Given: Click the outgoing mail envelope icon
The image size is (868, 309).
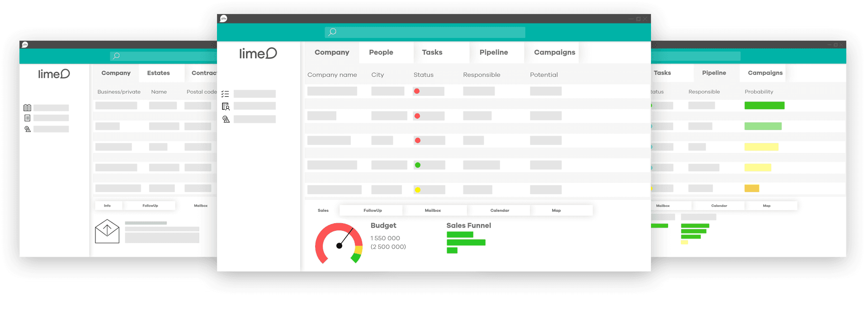Looking at the screenshot, I should click(107, 231).
